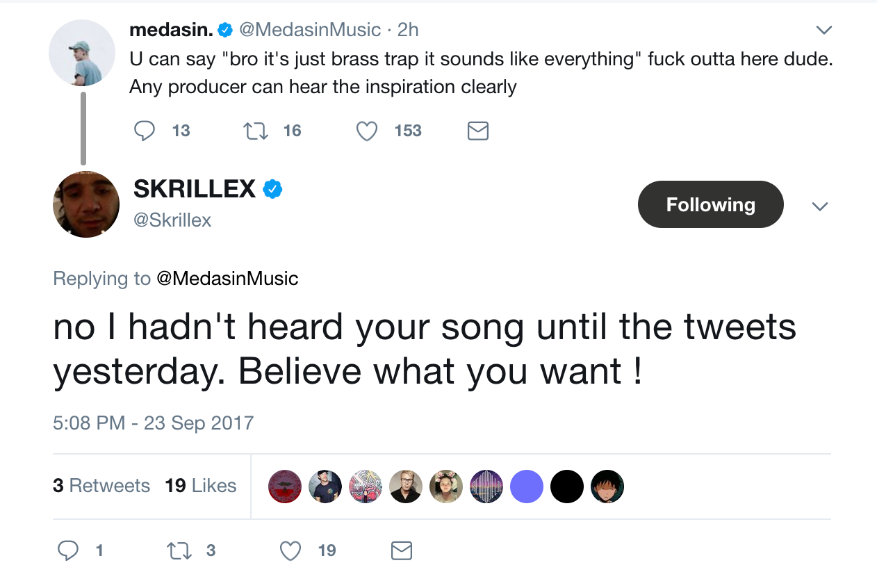Screen dimensions: 877x588
Task: Open @MedasinMusic link in Replying to line
Action: (x=227, y=279)
